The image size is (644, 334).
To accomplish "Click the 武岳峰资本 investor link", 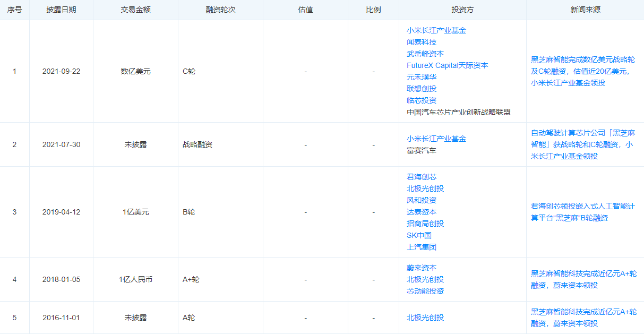I will point(425,54).
